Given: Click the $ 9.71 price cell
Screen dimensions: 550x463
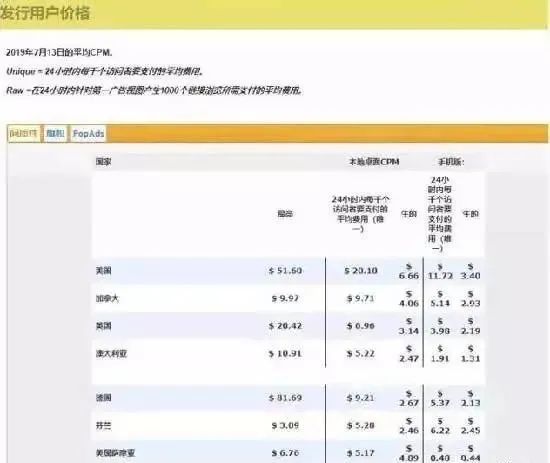Looking at the screenshot, I should click(361, 298).
